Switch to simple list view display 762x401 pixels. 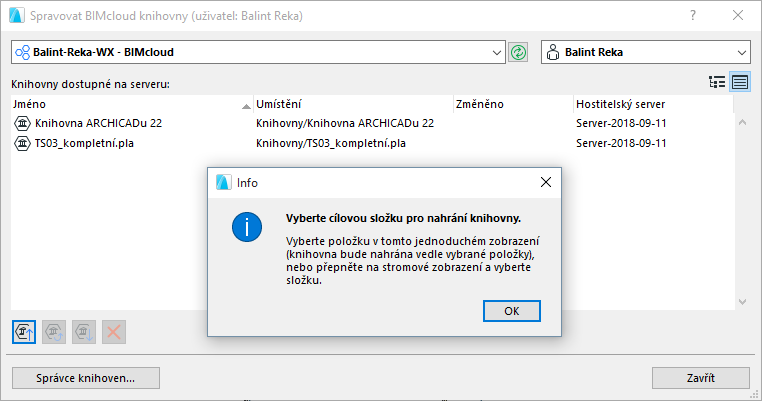click(740, 82)
